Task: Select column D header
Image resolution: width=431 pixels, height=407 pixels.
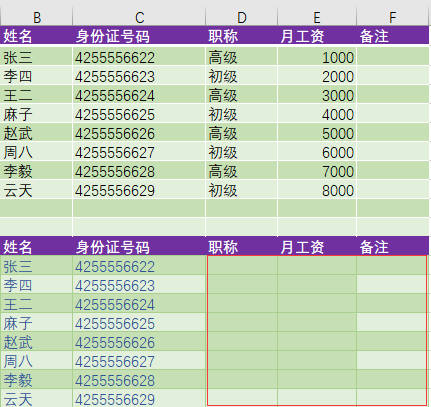Action: (x=241, y=17)
